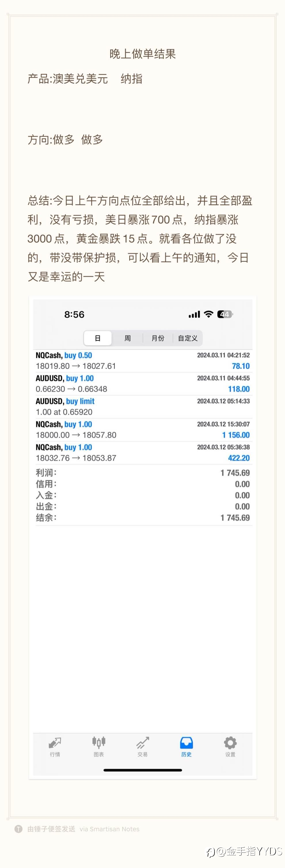Choose the 自定义 custom period tab
The height and width of the screenshot is (868, 285).
188,338
